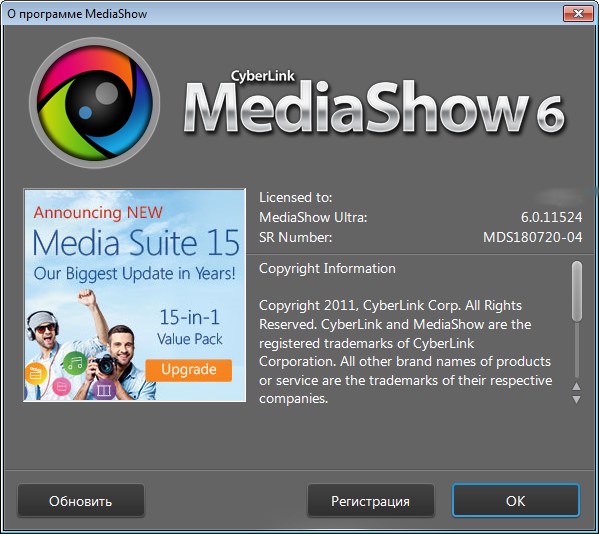
Task: Open the Media Suite 15 banner
Action: point(134,295)
